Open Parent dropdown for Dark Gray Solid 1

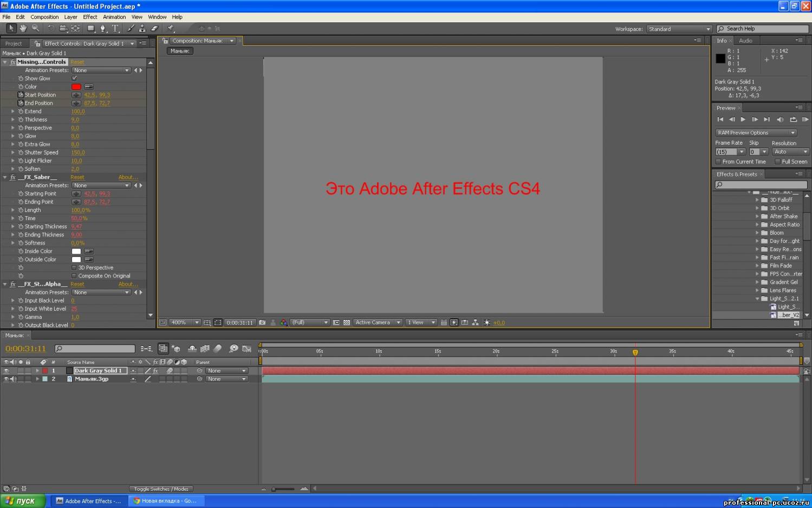point(226,371)
